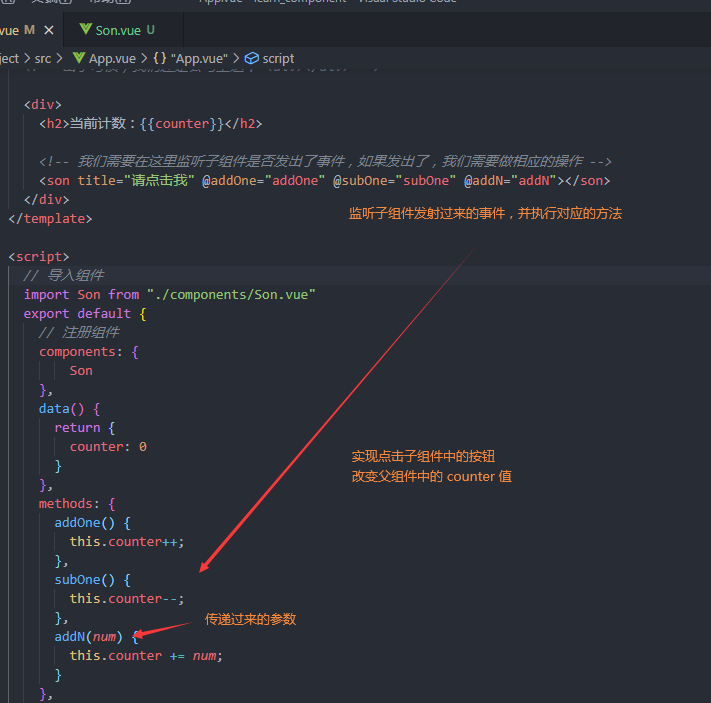Click the data() method line

[69, 409]
